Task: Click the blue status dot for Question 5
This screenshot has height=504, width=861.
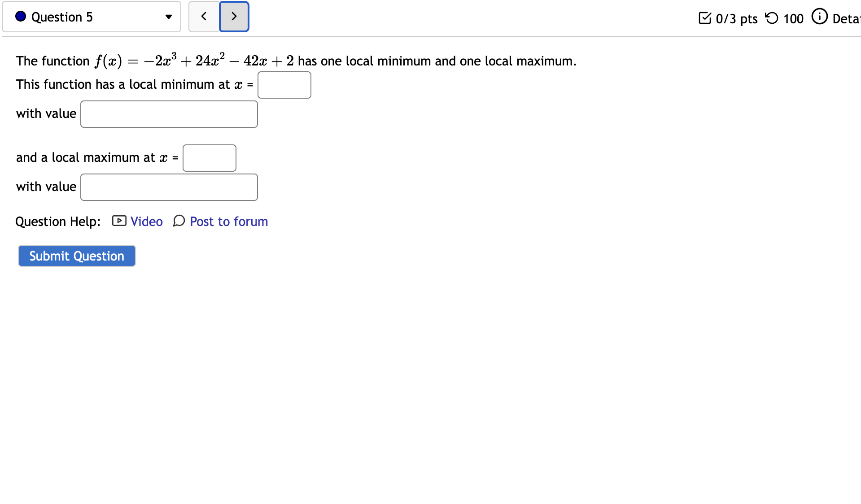Action: [x=20, y=17]
